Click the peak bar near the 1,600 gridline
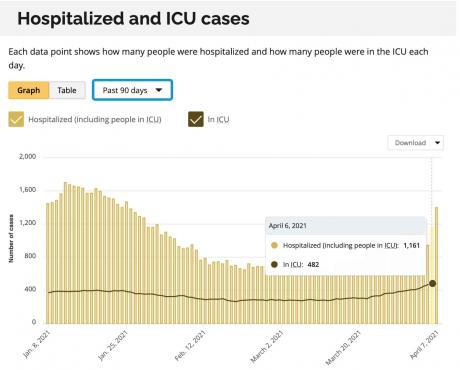 coord(66,253)
